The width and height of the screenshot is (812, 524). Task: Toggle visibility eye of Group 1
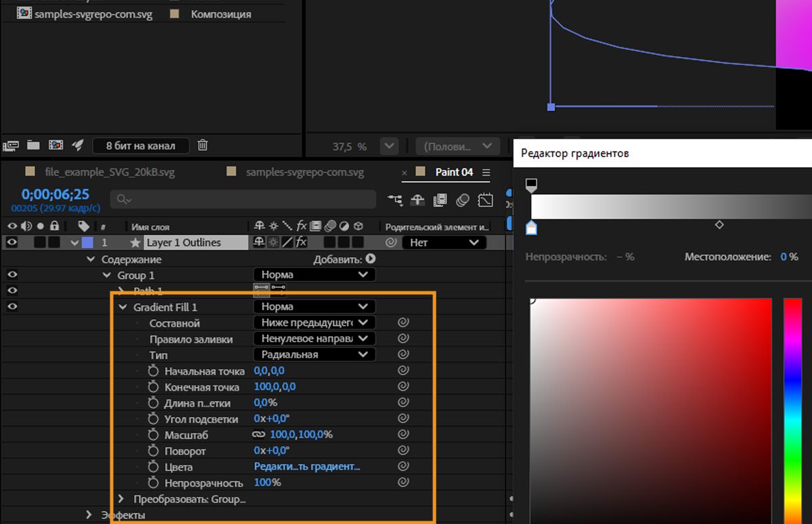pos(12,275)
